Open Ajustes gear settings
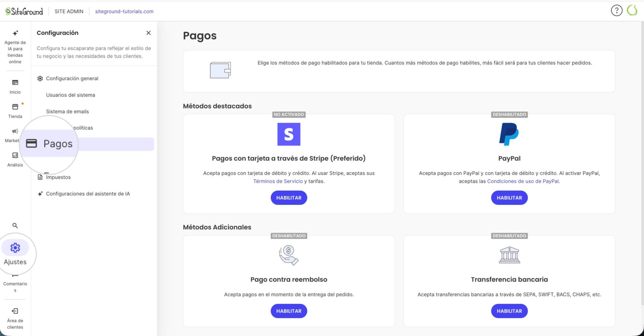Image resolution: width=644 pixels, height=336 pixels. (x=15, y=253)
